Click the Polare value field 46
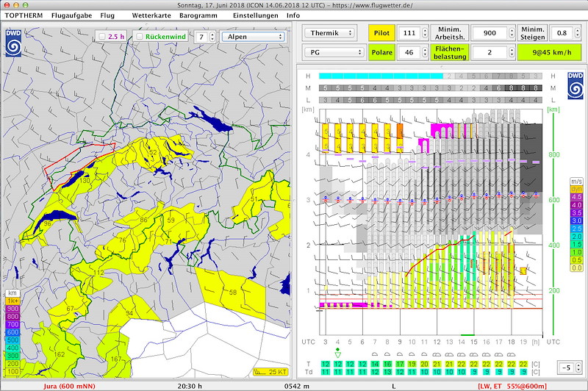 tap(409, 52)
